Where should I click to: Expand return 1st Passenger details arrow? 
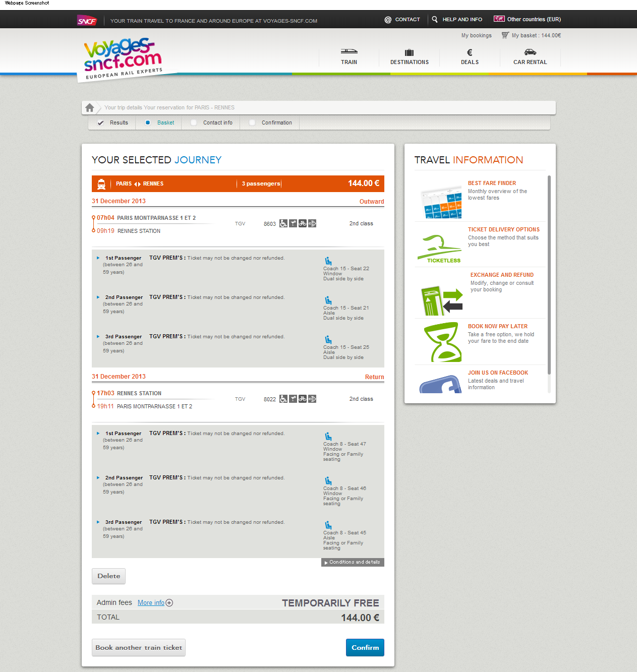click(98, 434)
